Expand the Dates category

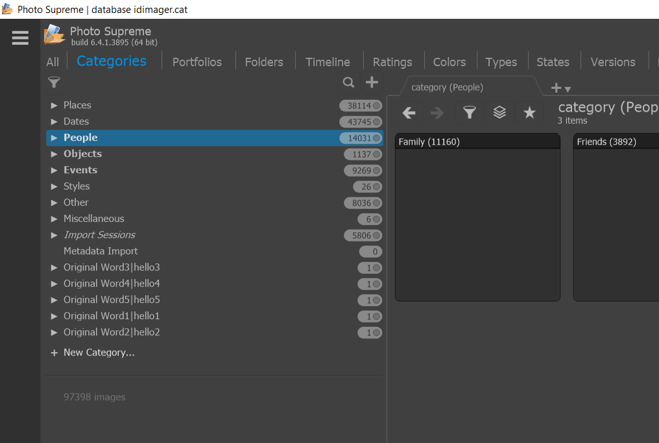point(54,121)
